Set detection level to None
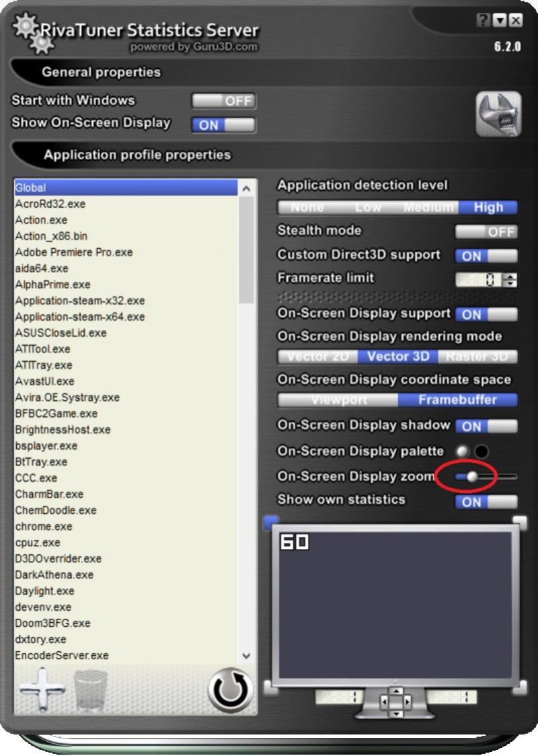 pos(307,207)
